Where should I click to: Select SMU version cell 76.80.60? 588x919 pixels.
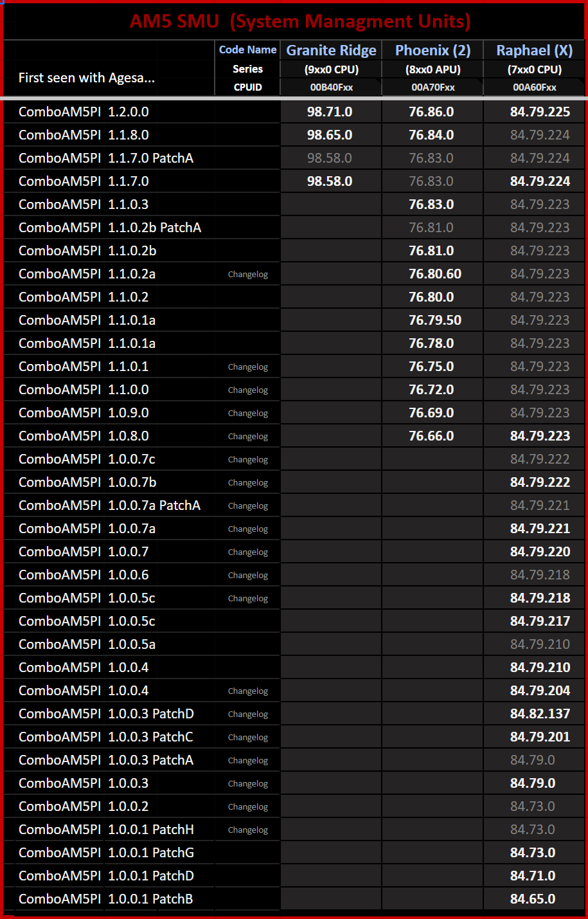tap(435, 274)
